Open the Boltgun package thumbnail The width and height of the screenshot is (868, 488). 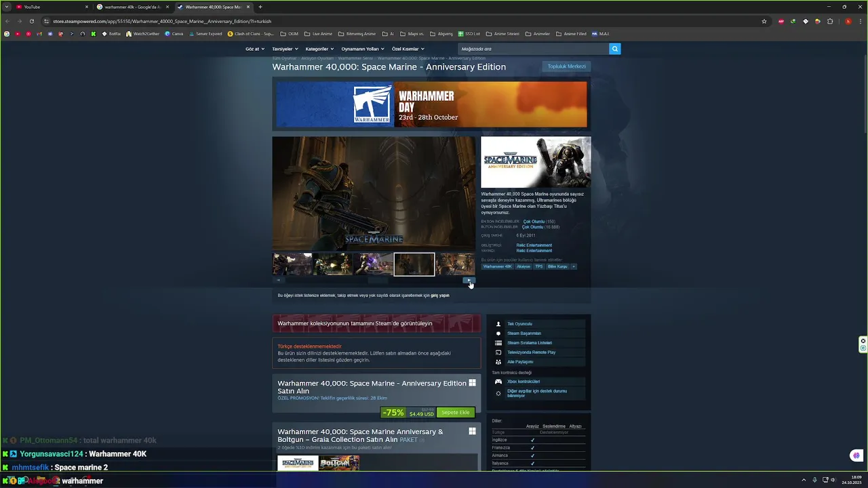(339, 463)
